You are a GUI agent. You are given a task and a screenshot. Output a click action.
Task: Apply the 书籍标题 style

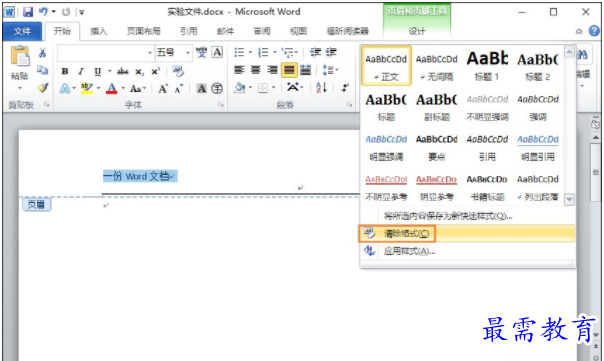[x=487, y=187]
